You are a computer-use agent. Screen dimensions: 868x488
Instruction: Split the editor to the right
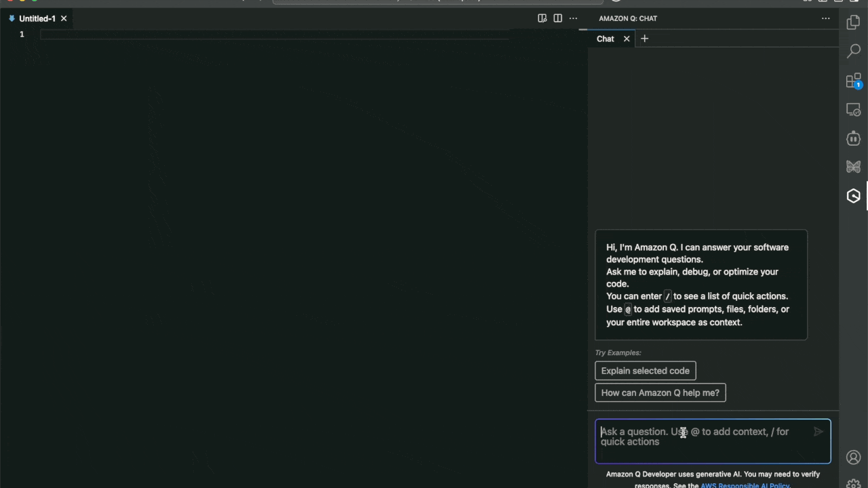[x=557, y=18]
